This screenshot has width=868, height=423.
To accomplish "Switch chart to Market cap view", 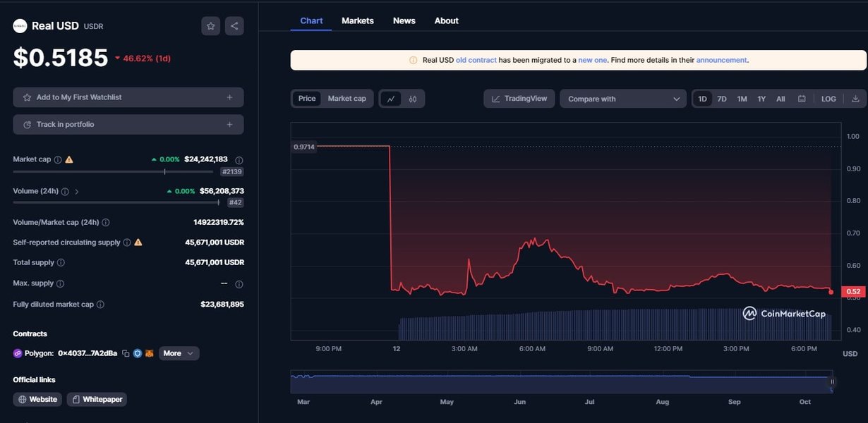I will [347, 99].
